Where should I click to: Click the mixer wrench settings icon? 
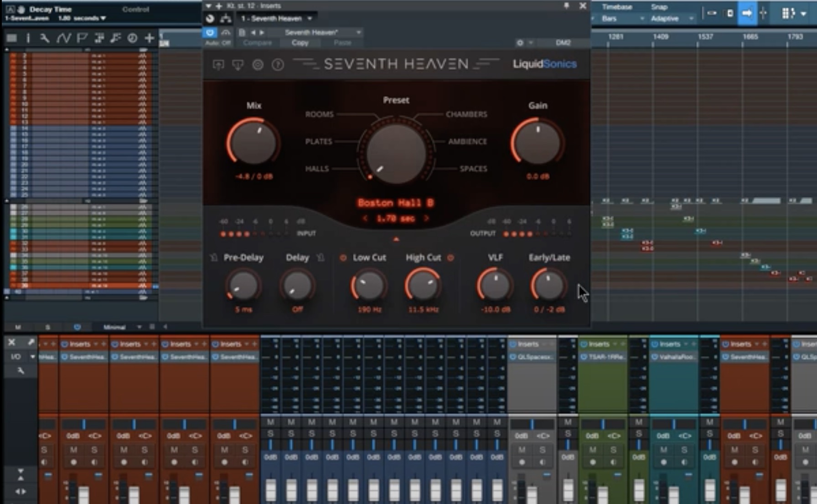pyautogui.click(x=21, y=371)
